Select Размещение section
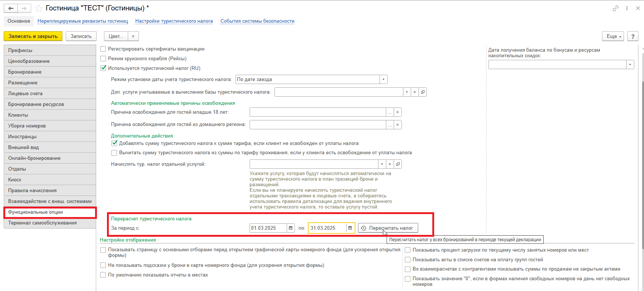The width and height of the screenshot is (644, 291). click(50, 83)
